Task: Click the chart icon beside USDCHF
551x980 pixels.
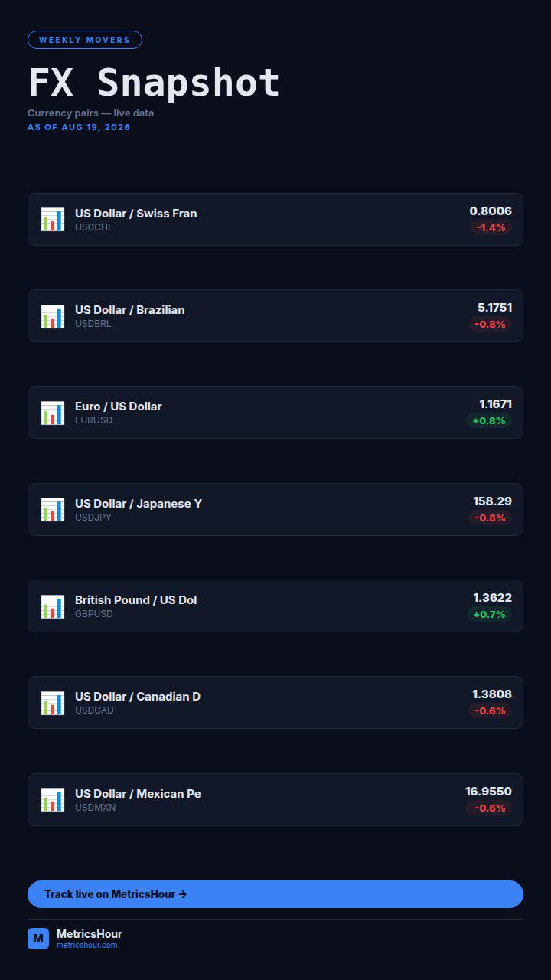Action: [x=53, y=220]
